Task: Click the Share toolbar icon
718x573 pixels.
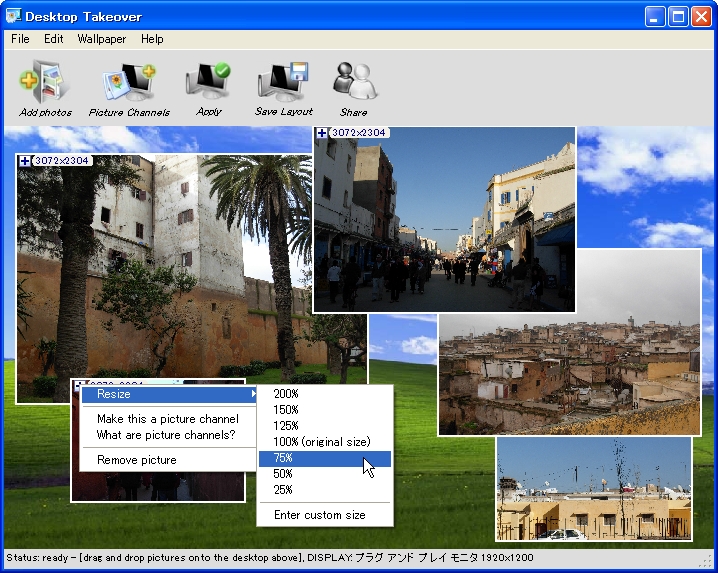Action: (x=354, y=89)
